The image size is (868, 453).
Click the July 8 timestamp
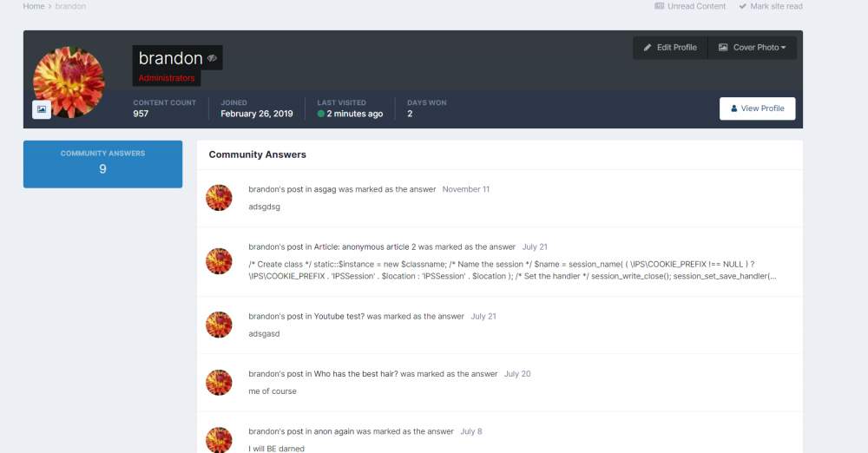[471, 431]
